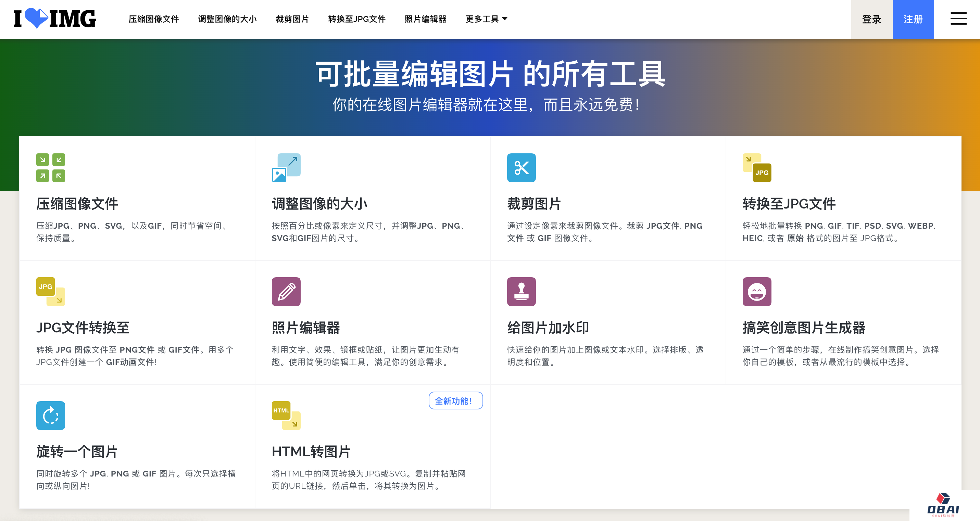The width and height of the screenshot is (980, 521).
Task: Go home via the I❤IMG logo
Action: click(55, 18)
